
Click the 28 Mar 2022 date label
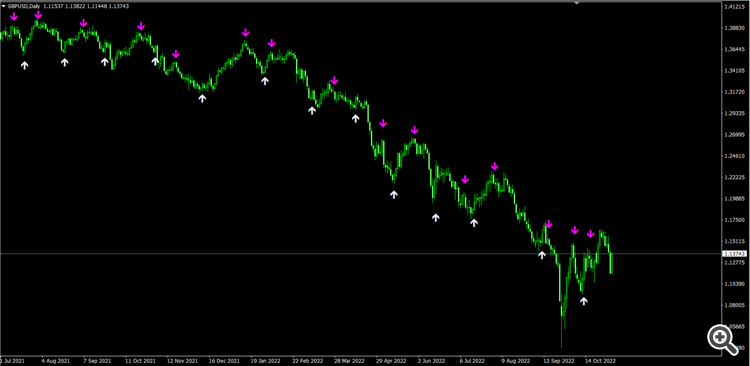(350, 361)
